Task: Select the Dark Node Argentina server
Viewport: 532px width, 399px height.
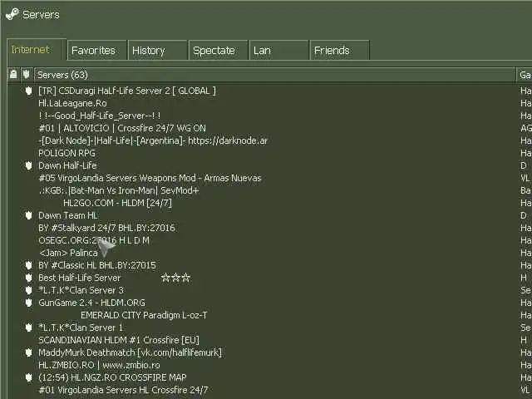Action: coord(153,140)
